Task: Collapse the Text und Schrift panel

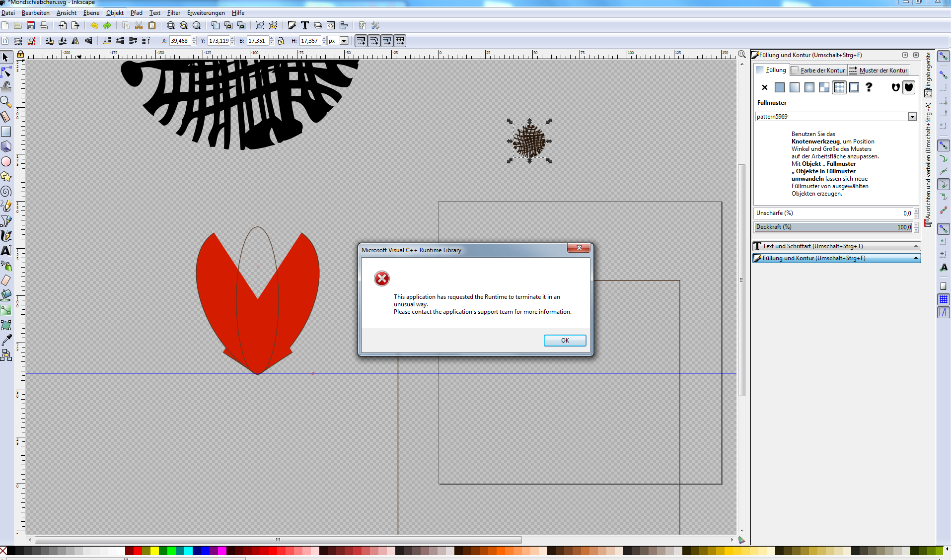Action: click(x=916, y=246)
